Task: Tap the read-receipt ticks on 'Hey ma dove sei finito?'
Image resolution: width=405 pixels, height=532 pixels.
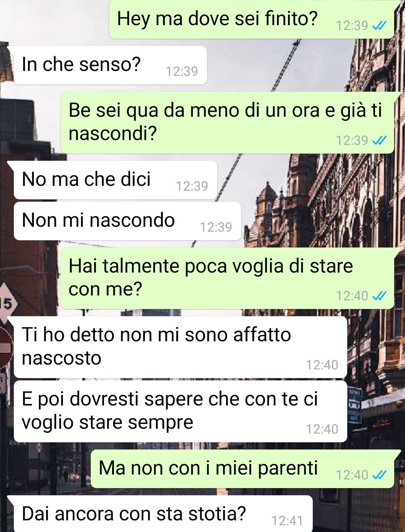Action: 379,26
